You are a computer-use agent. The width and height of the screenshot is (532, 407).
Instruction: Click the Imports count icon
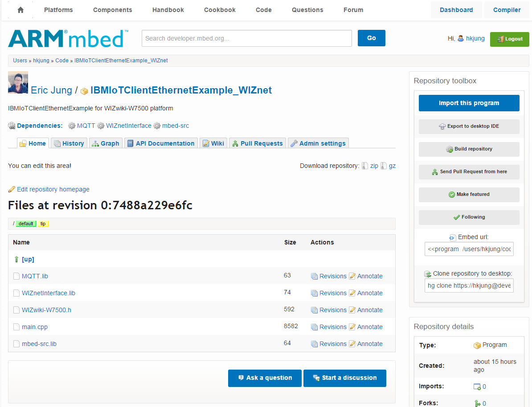(x=477, y=387)
